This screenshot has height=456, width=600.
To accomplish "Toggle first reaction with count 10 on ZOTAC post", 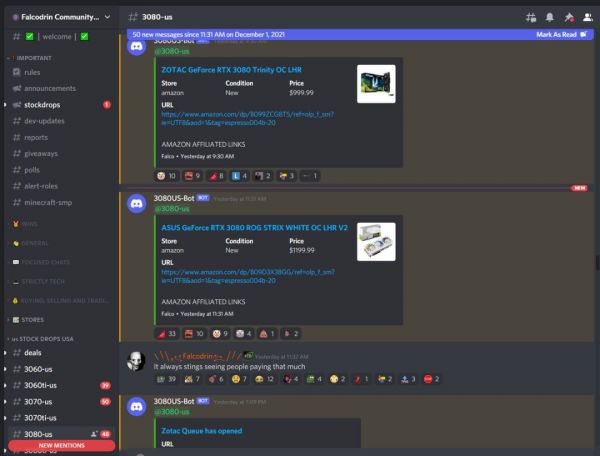I will [166, 176].
